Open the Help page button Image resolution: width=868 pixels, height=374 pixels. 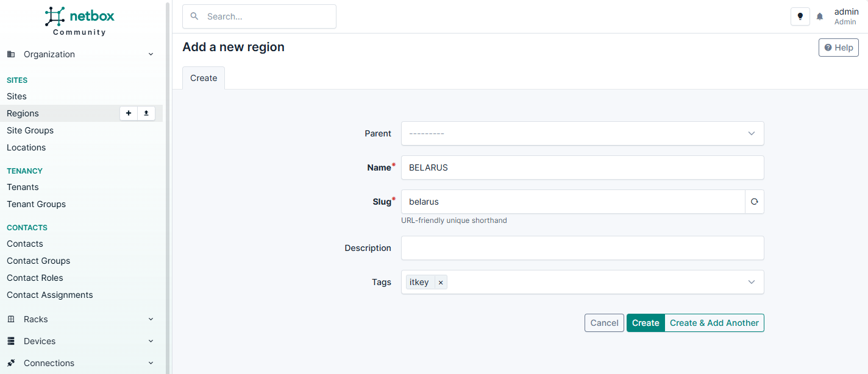(838, 48)
